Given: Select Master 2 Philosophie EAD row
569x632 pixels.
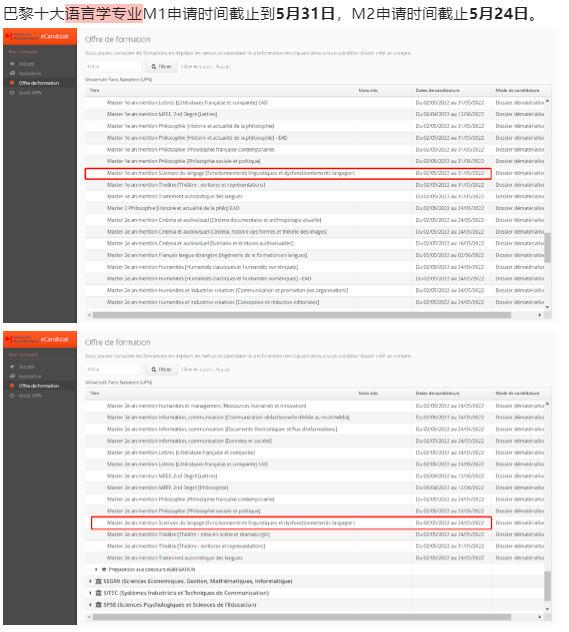Looking at the screenshot, I should 315,208.
